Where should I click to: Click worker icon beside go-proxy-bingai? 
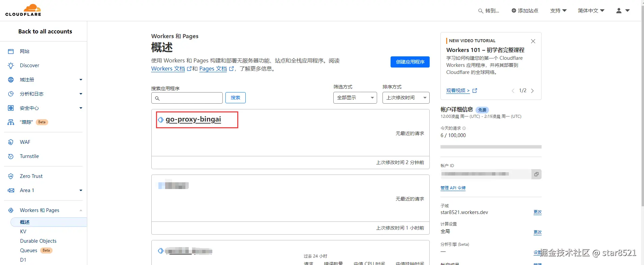pyautogui.click(x=161, y=120)
